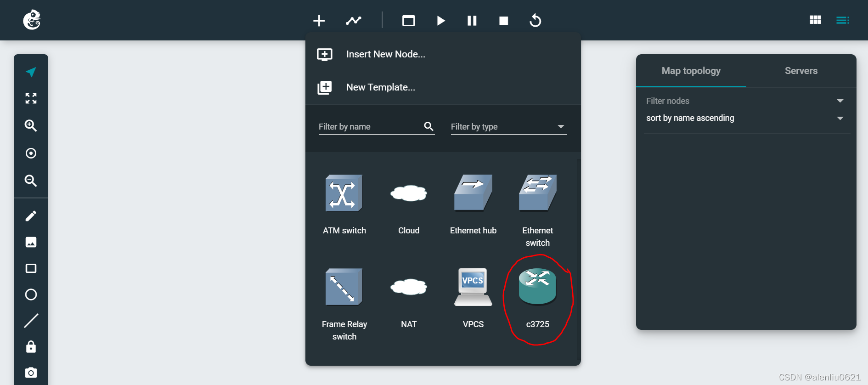Click the fit-to-screen expand icon

(x=31, y=98)
